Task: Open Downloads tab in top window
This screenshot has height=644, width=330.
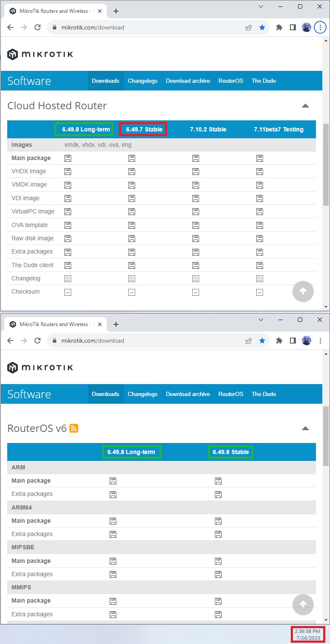Action: click(106, 81)
